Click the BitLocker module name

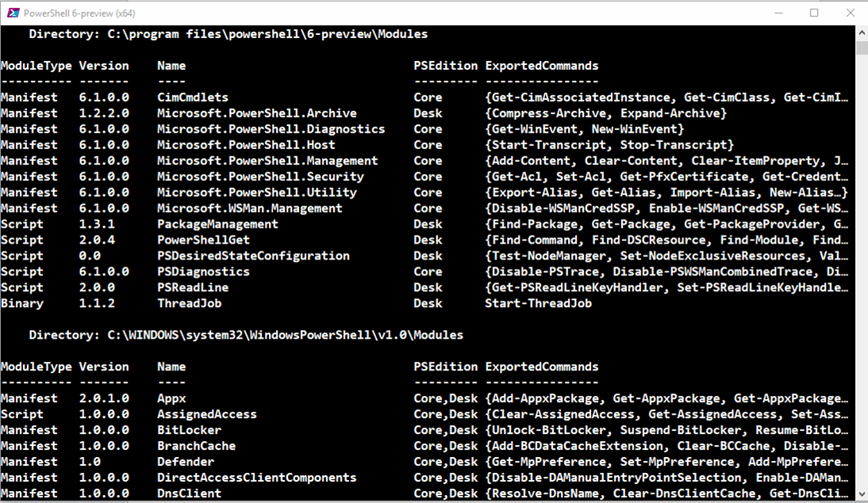tap(189, 431)
